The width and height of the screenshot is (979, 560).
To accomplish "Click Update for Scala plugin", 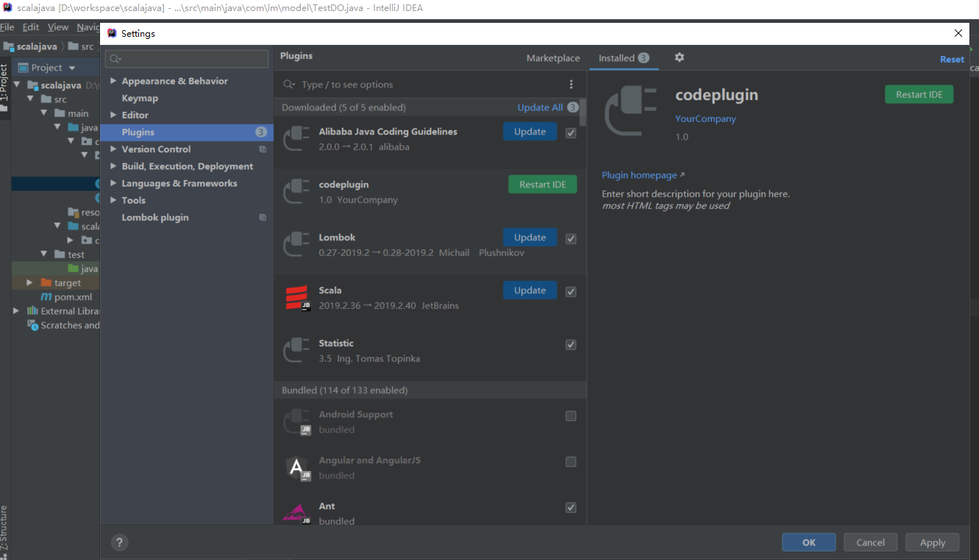I will (x=530, y=290).
